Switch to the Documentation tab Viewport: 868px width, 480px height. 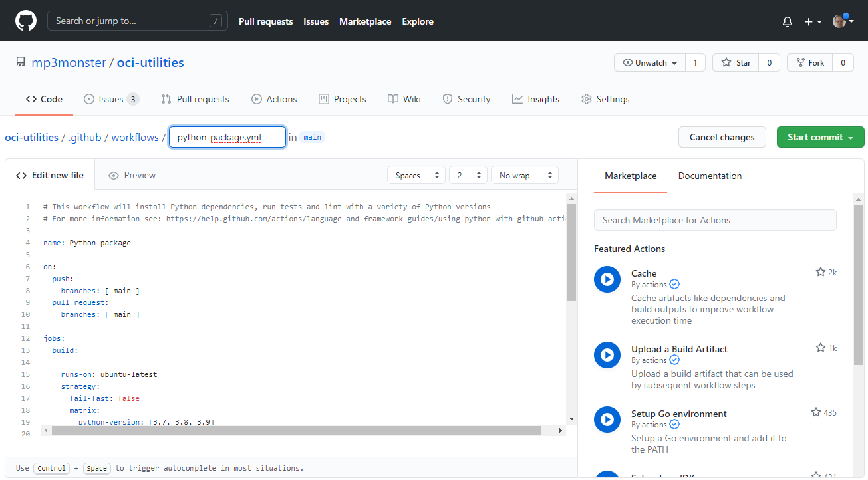pyautogui.click(x=710, y=176)
